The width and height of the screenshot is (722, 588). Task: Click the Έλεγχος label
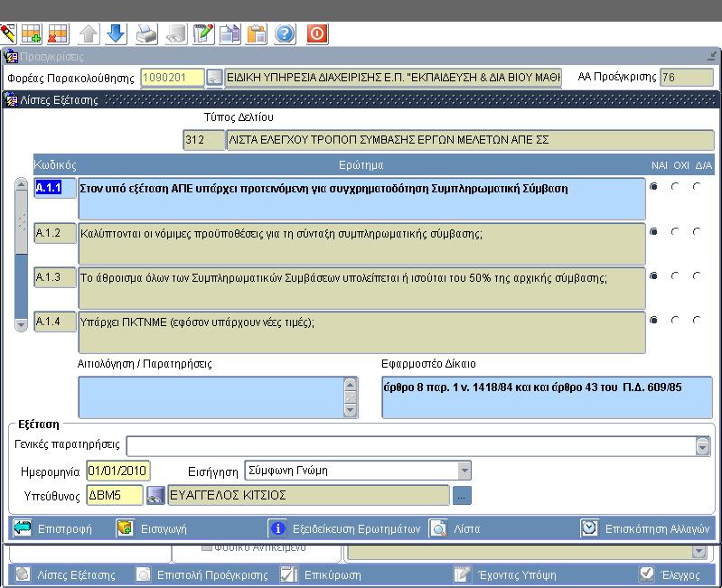[x=680, y=574]
